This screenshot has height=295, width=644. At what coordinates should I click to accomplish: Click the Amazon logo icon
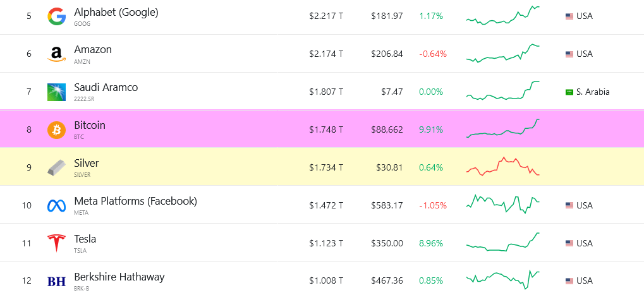tap(57, 54)
